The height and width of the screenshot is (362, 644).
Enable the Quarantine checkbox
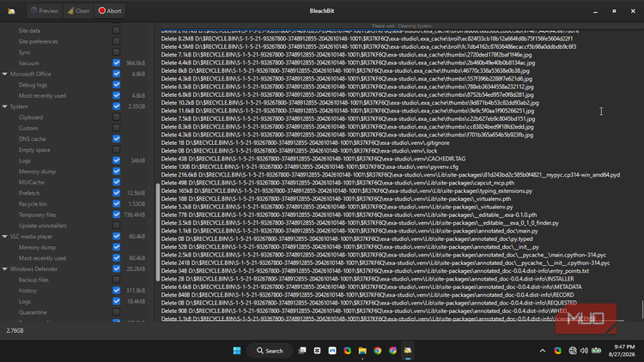point(117,312)
